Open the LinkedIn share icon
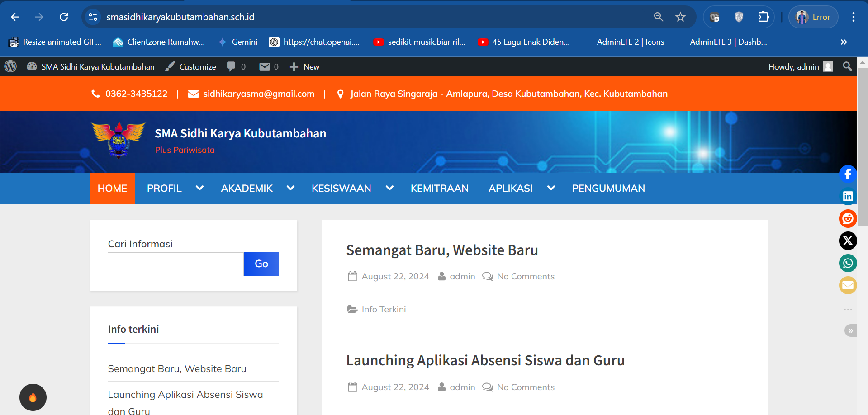The height and width of the screenshot is (415, 868). coord(848,196)
